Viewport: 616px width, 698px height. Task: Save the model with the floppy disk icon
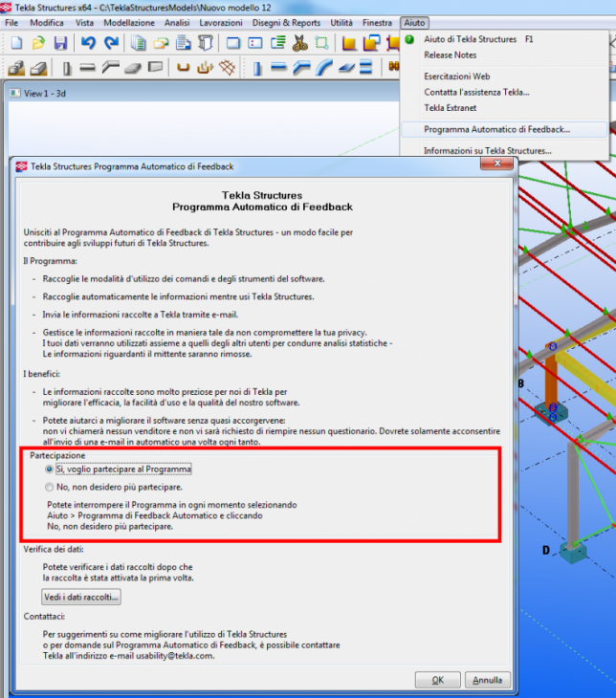click(60, 43)
